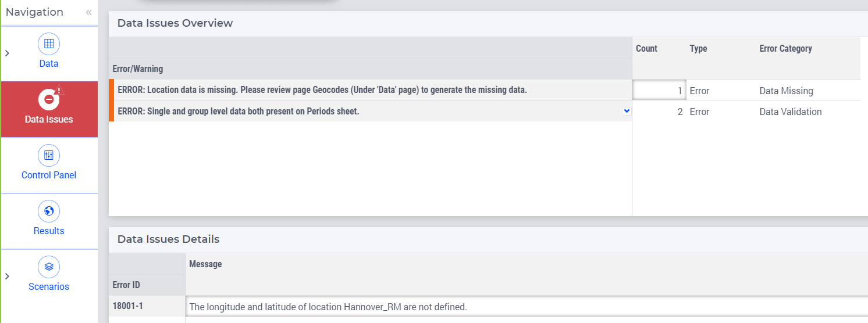Click the Count cell showing 1
The width and height of the screenshot is (868, 323).
pyautogui.click(x=659, y=91)
